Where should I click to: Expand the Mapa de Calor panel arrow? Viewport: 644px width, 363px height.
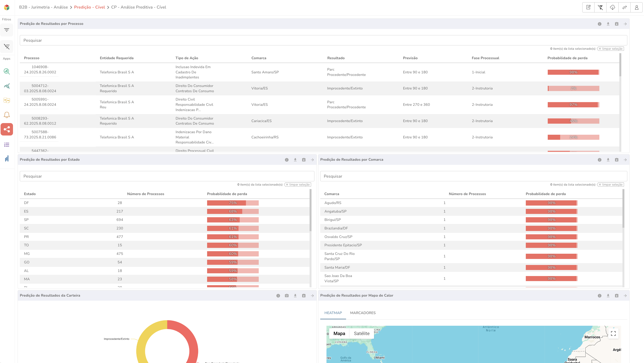coord(625,295)
